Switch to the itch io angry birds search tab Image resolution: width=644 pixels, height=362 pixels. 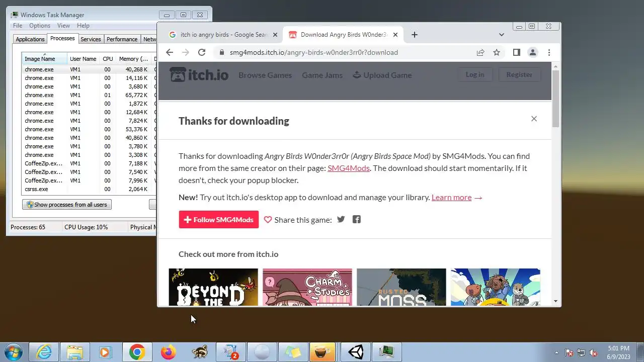[223, 35]
